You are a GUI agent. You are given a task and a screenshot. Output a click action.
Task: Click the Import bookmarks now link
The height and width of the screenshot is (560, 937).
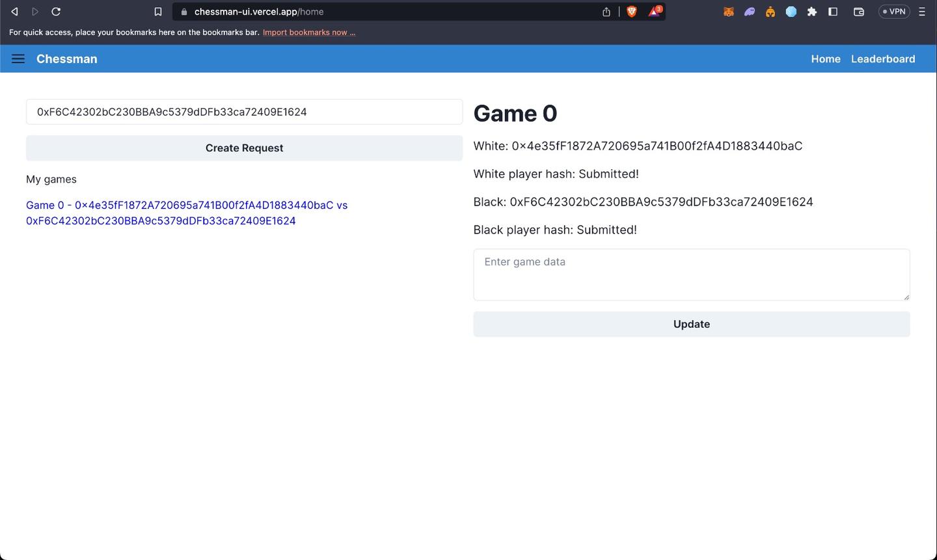pos(309,32)
